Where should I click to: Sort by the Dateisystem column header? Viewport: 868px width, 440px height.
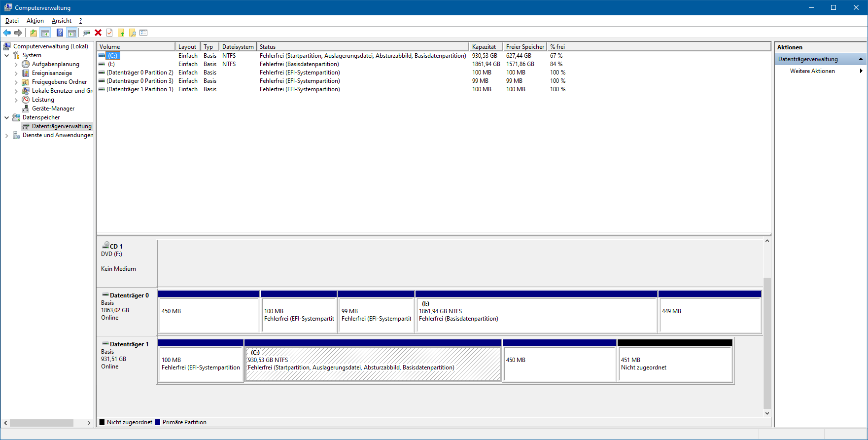click(x=238, y=47)
